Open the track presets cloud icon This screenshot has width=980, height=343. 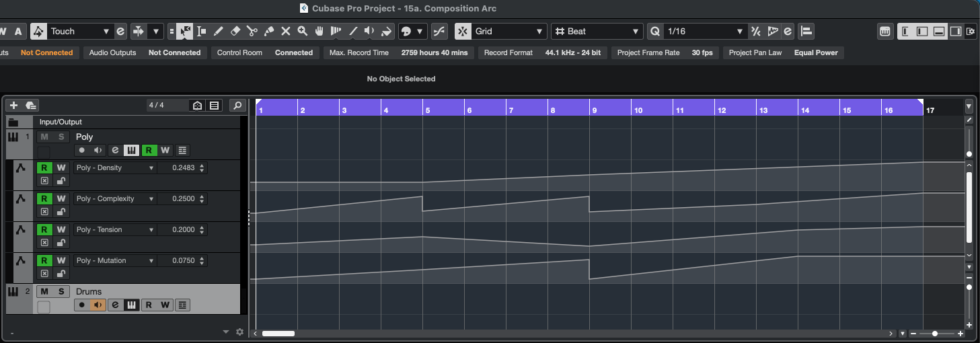[31, 105]
